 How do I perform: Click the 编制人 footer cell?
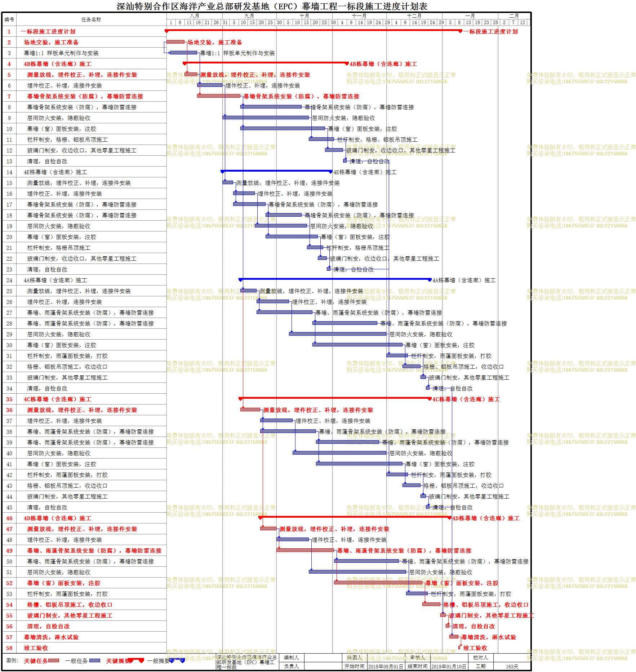point(292,658)
